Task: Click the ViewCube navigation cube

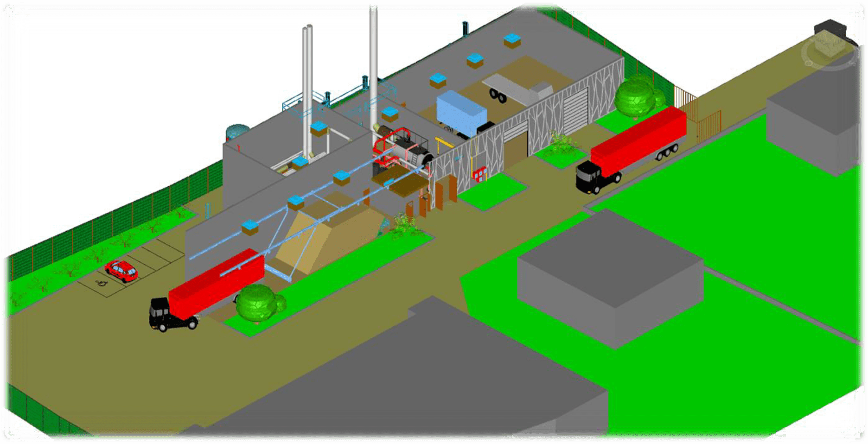Action: coord(830,44)
